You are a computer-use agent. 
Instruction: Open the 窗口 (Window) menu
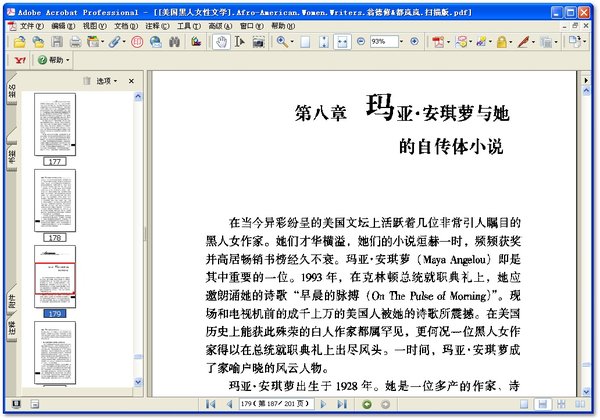click(251, 26)
